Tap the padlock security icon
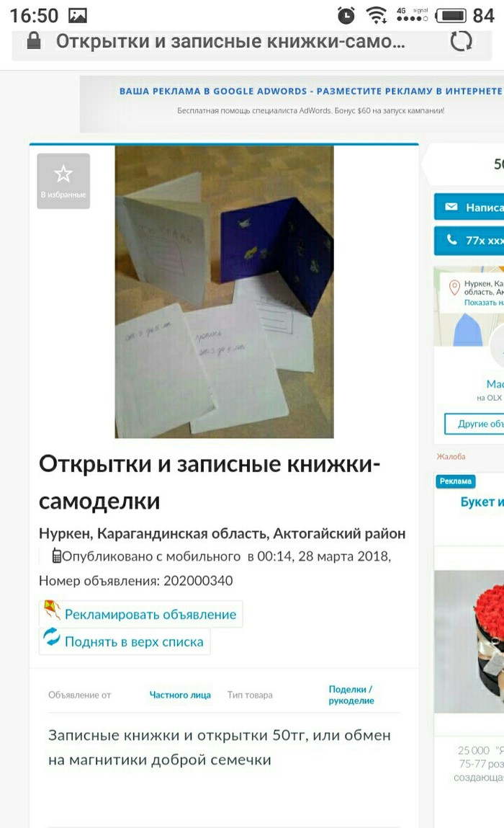Image resolution: width=504 pixels, height=828 pixels. (34, 40)
